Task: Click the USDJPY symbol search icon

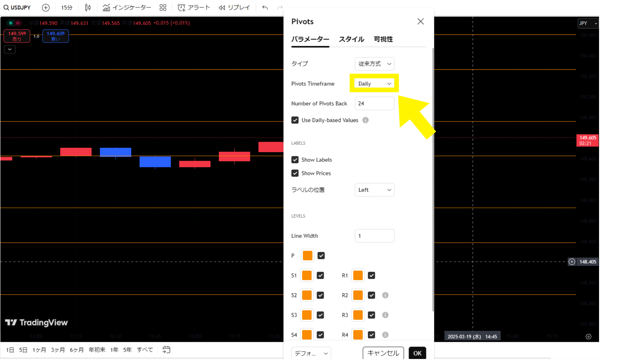Action: pos(6,7)
